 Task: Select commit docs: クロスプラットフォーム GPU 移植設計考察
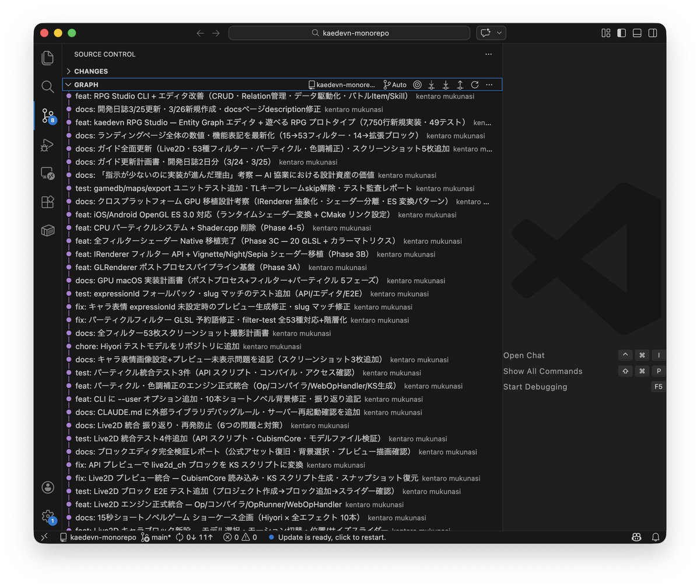(282, 201)
